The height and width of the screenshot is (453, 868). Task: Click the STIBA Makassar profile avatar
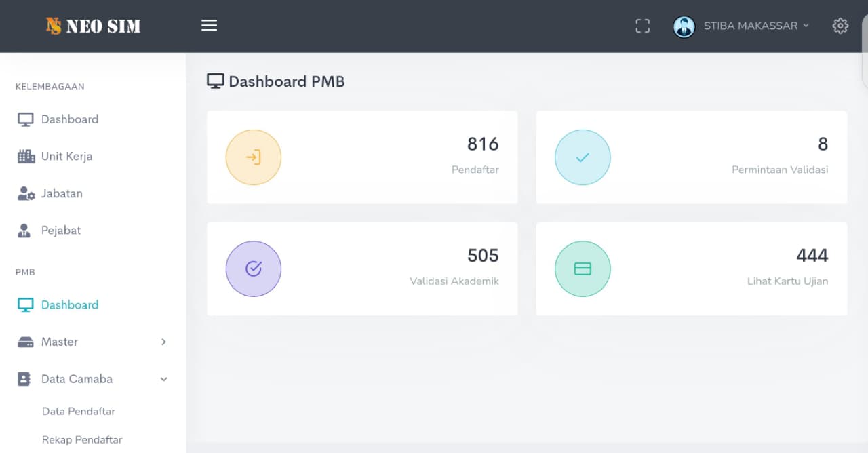(684, 26)
